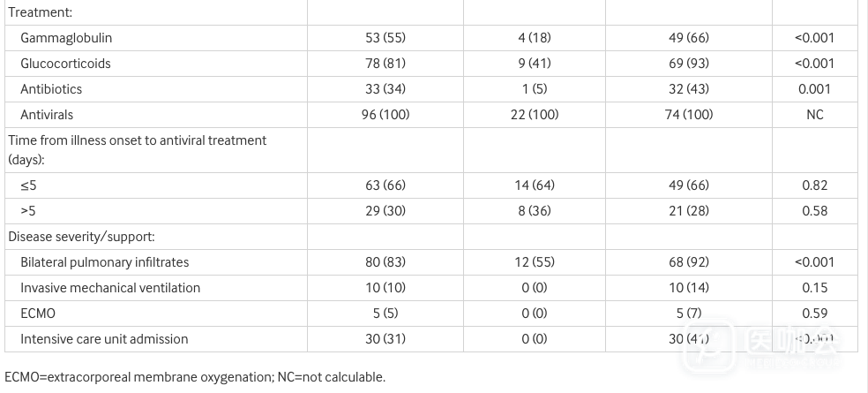Select the 80 (83) infiltrates value
The width and height of the screenshot is (868, 393).
point(385,262)
